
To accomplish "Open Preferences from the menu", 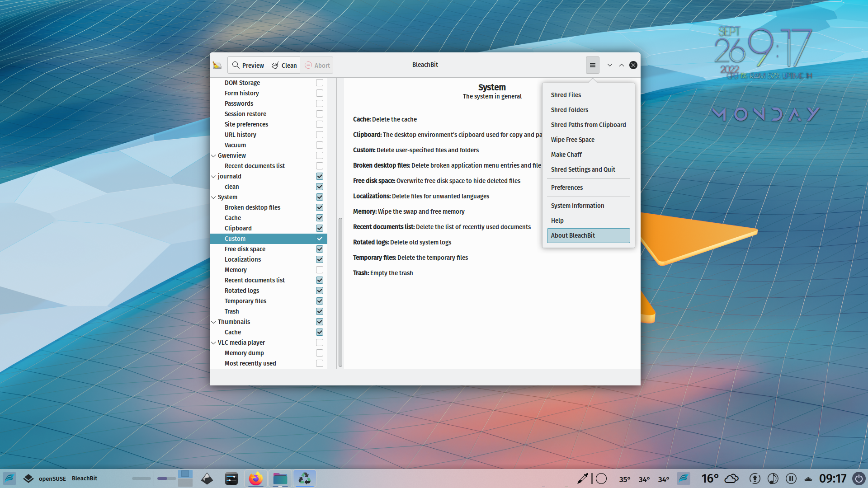I will tap(588, 188).
